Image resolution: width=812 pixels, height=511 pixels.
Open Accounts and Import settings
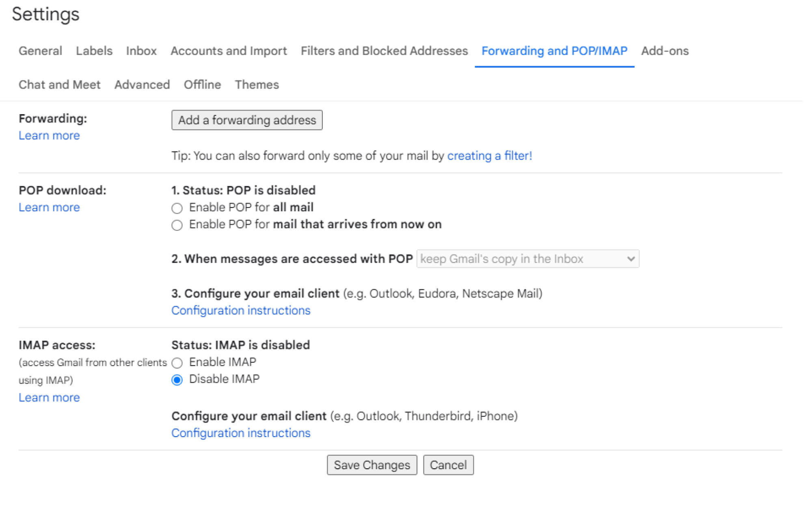coord(229,51)
